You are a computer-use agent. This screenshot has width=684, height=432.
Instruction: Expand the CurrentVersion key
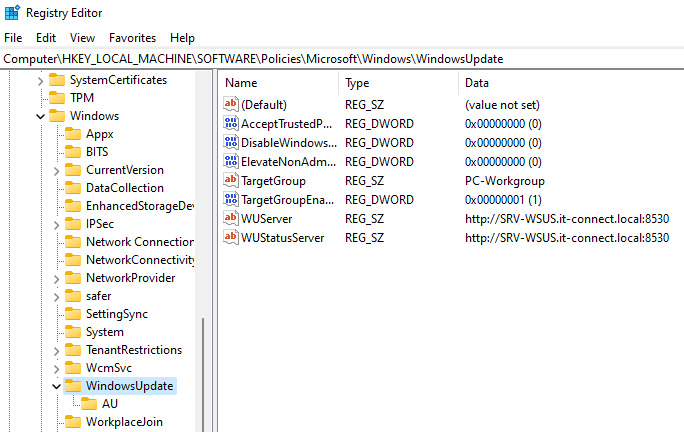[x=56, y=170]
